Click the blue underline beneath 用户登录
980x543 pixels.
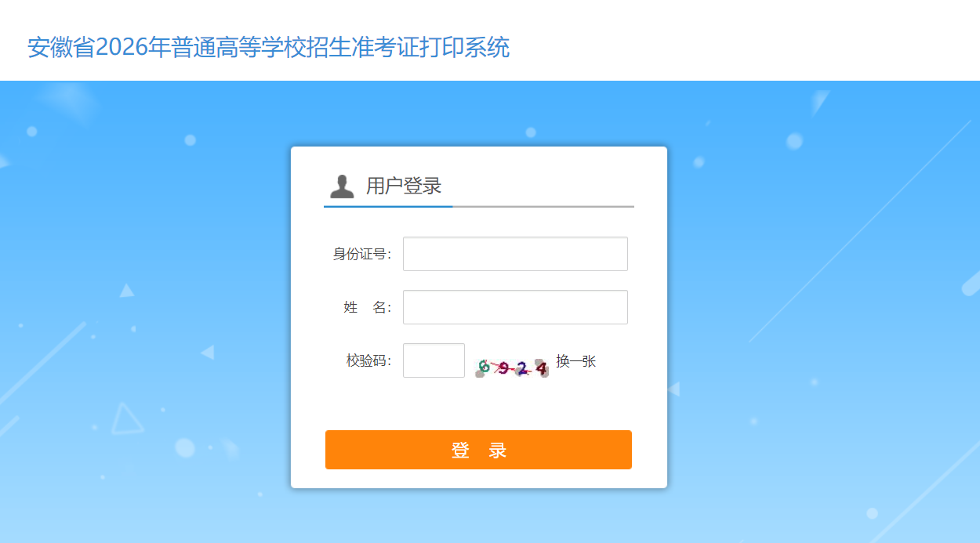(388, 206)
